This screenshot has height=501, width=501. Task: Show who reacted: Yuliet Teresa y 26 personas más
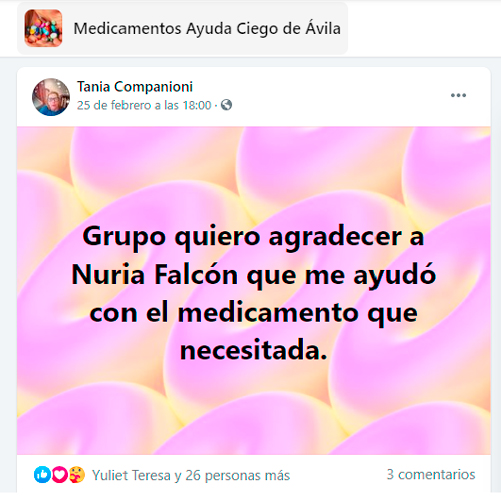191,475
